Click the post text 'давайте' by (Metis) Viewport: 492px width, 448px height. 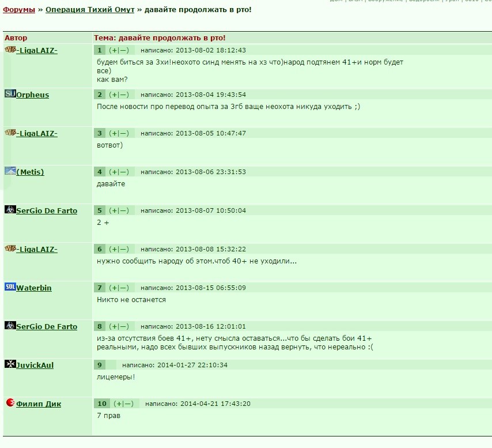pos(111,184)
